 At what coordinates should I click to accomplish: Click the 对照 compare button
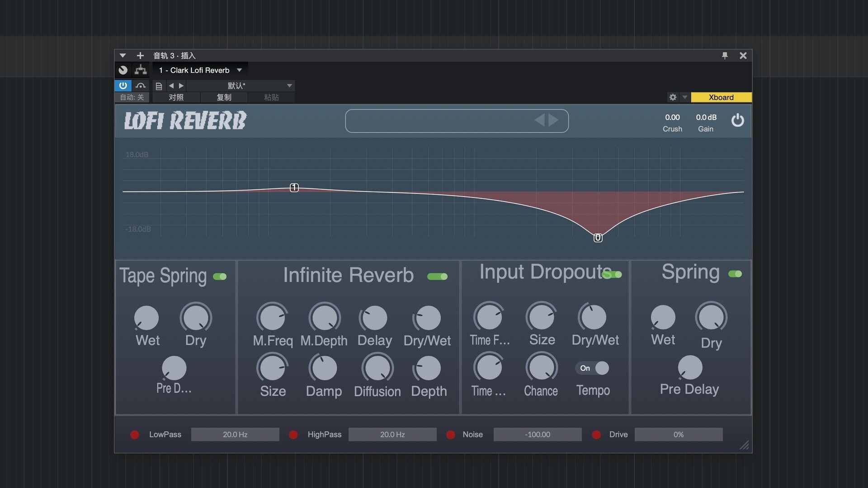click(176, 97)
